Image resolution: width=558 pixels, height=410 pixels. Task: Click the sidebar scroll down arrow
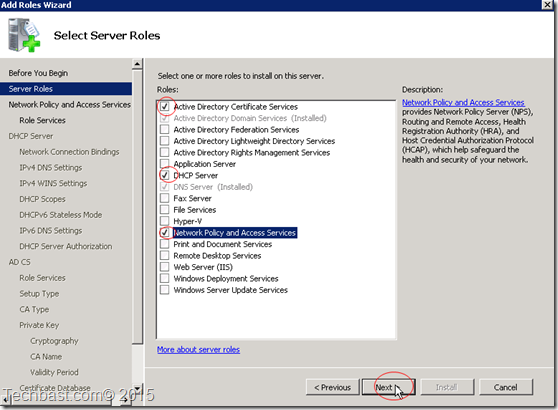coord(137,388)
